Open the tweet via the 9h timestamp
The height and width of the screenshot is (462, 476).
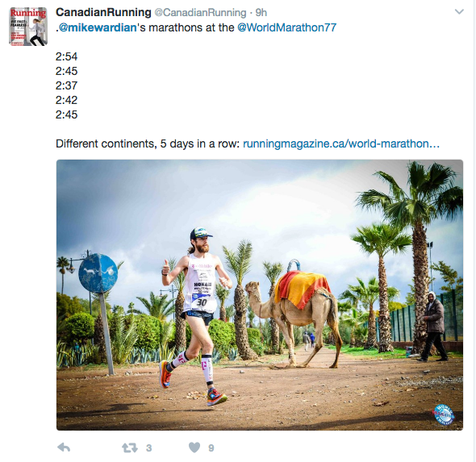pos(261,13)
